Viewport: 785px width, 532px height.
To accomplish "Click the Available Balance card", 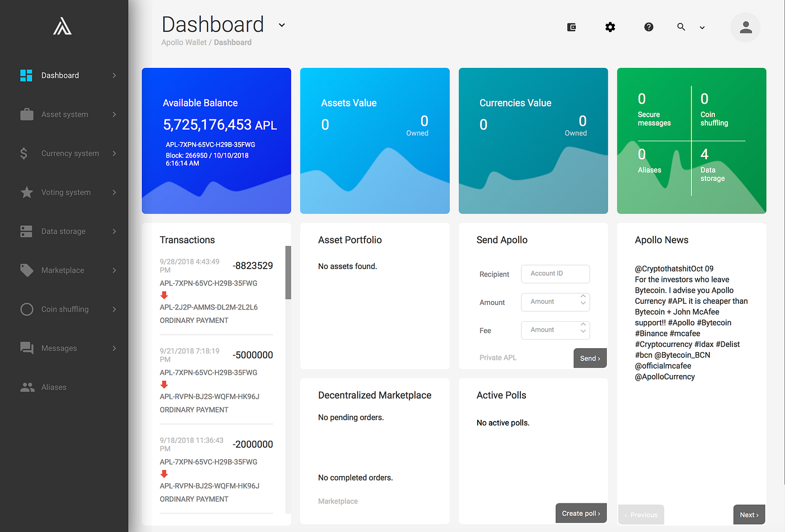I will tap(216, 141).
